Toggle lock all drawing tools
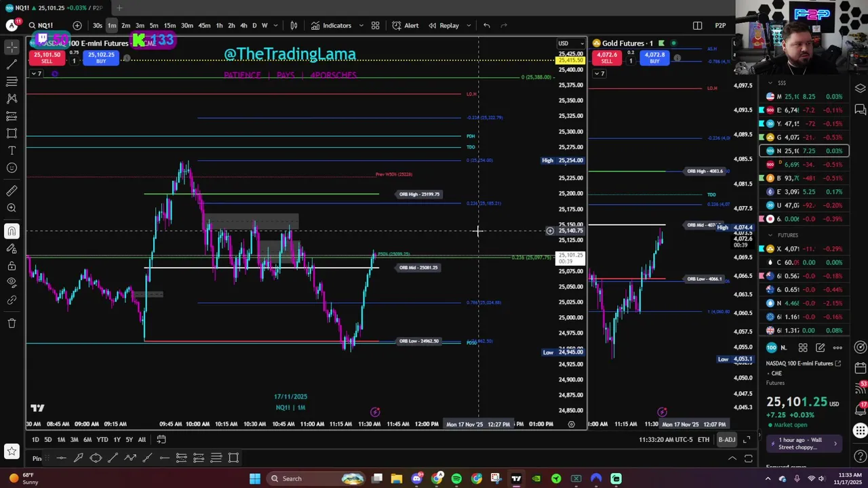The width and height of the screenshot is (868, 488). (x=12, y=266)
